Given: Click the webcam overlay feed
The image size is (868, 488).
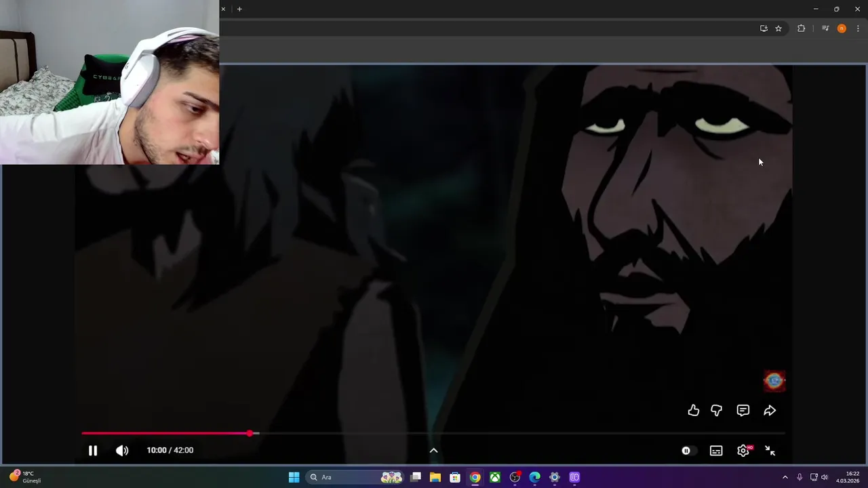Looking at the screenshot, I should click(x=109, y=82).
